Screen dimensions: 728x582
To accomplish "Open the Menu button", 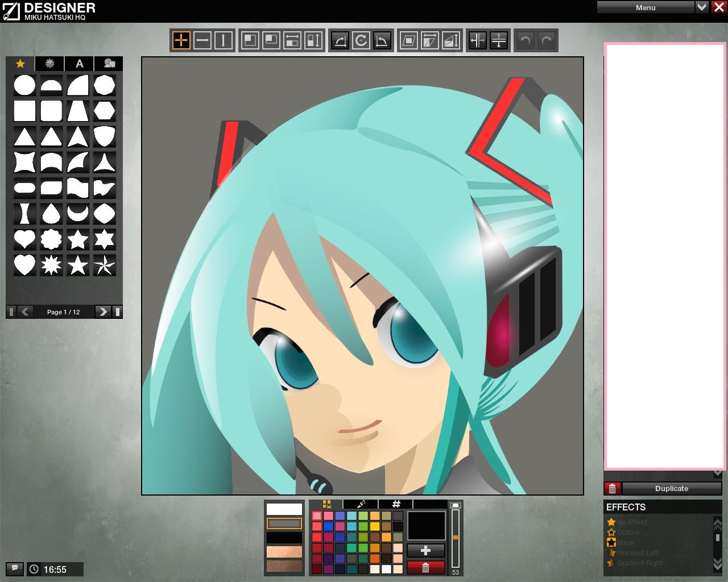I will [645, 7].
